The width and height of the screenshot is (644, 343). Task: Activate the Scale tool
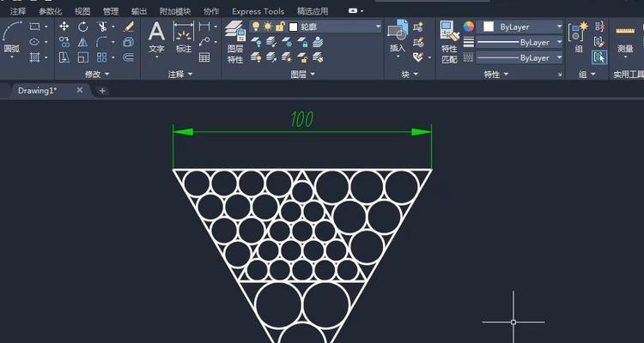tap(83, 57)
